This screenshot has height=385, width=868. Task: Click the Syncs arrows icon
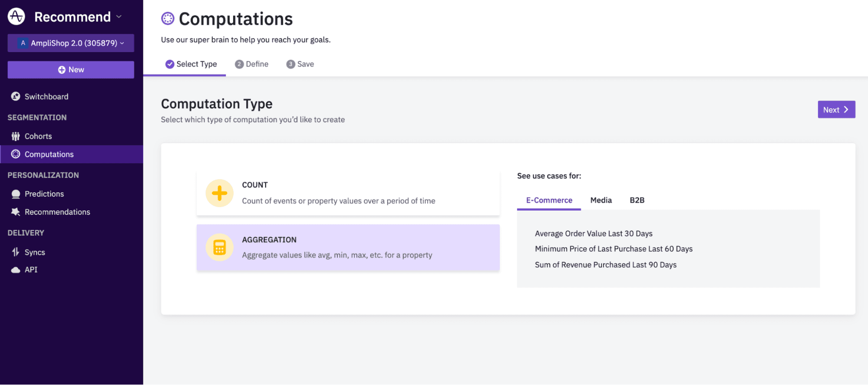(16, 252)
